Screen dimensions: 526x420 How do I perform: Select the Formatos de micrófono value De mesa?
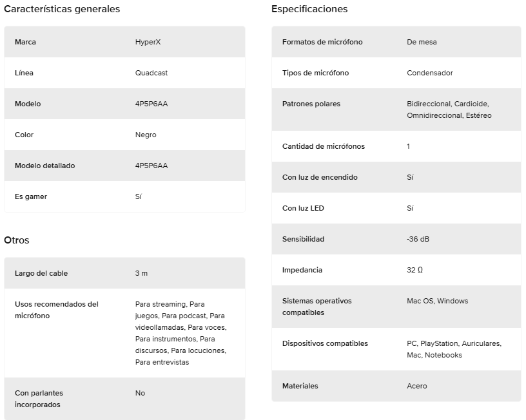tap(422, 42)
